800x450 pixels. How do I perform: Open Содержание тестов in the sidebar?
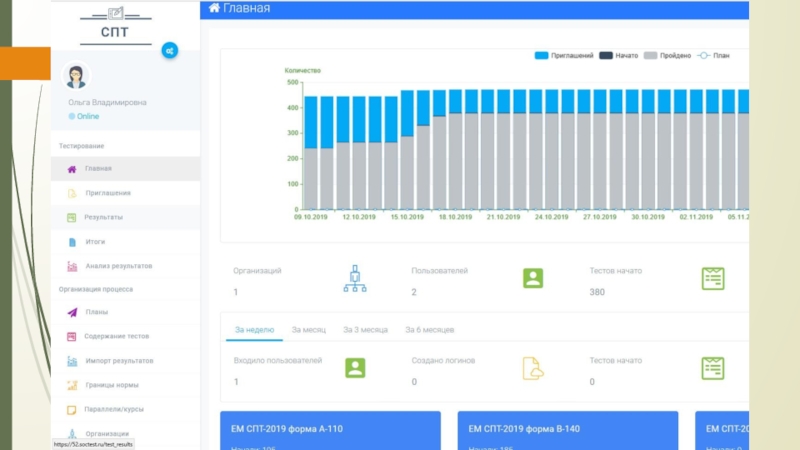116,336
